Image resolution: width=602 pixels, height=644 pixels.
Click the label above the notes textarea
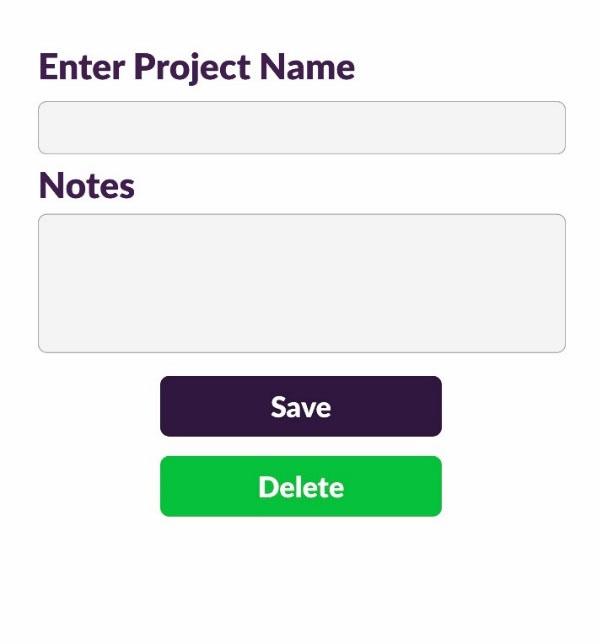(x=86, y=186)
